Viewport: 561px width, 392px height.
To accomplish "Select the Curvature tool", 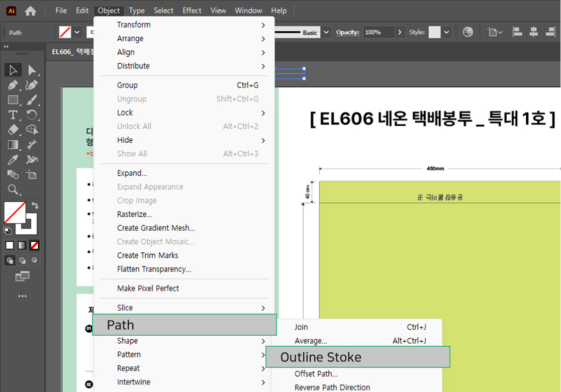I will pyautogui.click(x=32, y=85).
